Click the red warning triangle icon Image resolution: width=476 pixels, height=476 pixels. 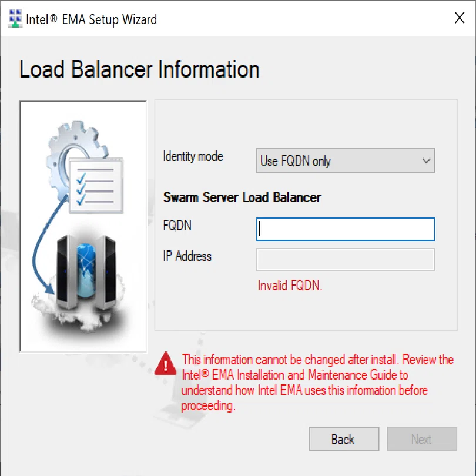pos(166,364)
